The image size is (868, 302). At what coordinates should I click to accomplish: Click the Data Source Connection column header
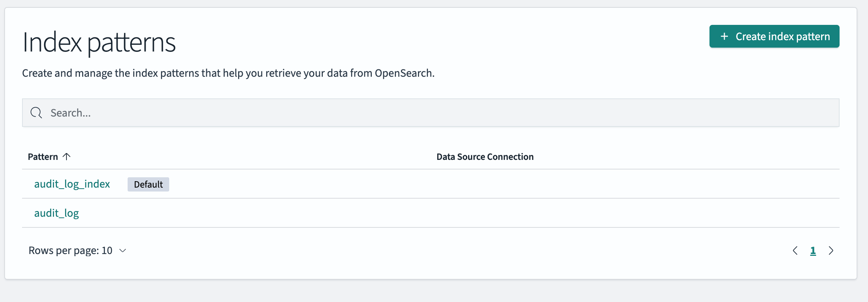[x=485, y=157]
